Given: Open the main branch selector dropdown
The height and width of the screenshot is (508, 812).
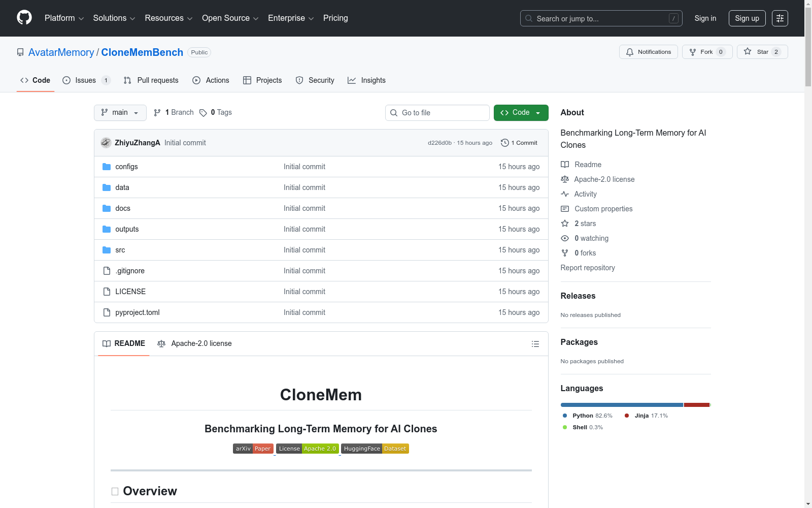Looking at the screenshot, I should pos(120,113).
